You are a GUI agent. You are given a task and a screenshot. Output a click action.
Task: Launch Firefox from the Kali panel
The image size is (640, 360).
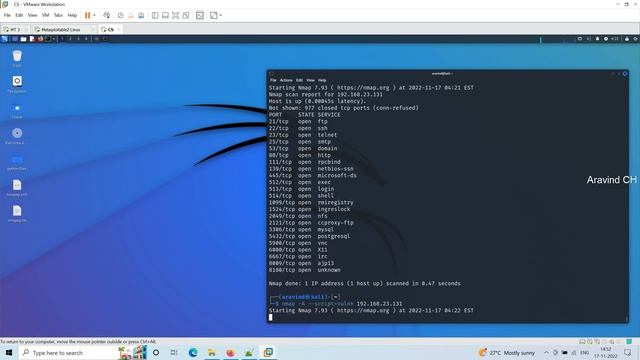(40, 39)
